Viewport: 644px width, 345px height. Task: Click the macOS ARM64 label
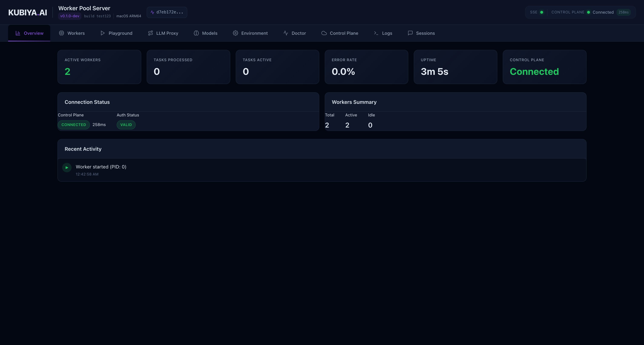129,16
